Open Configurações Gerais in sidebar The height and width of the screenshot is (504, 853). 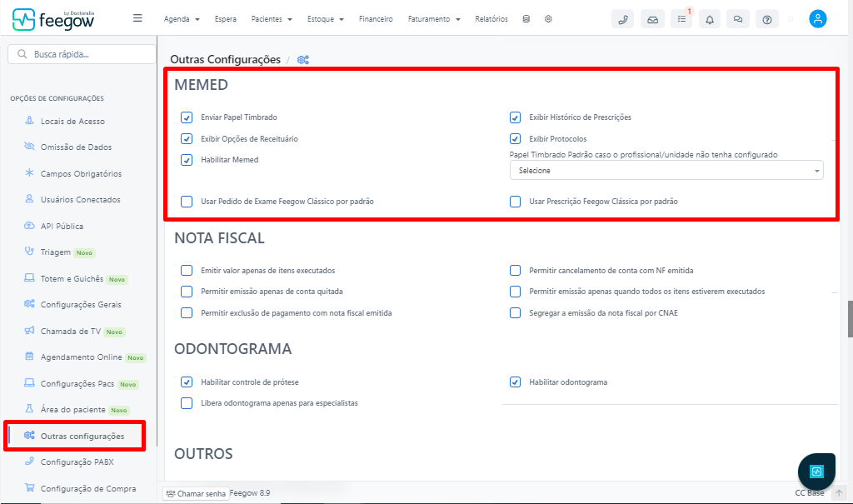[81, 304]
